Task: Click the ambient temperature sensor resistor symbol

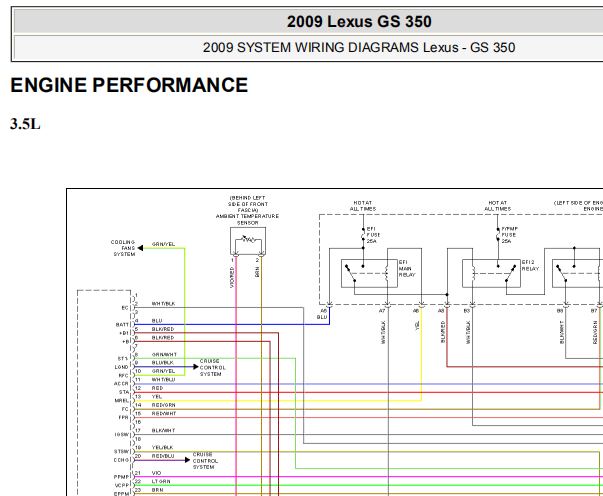Action: click(248, 241)
